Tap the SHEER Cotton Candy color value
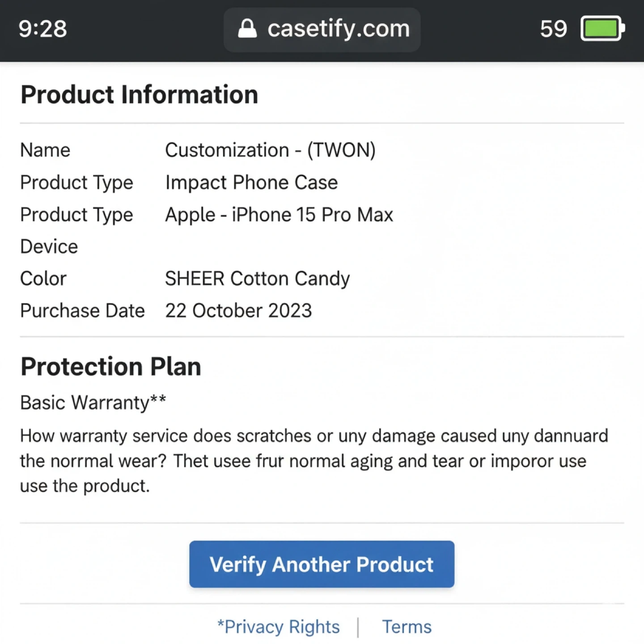This screenshot has height=644, width=644. (x=257, y=279)
